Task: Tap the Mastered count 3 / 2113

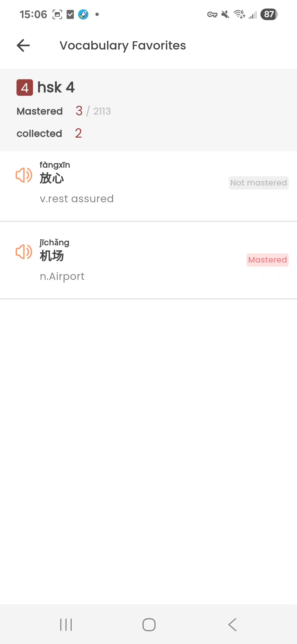Action: [93, 111]
